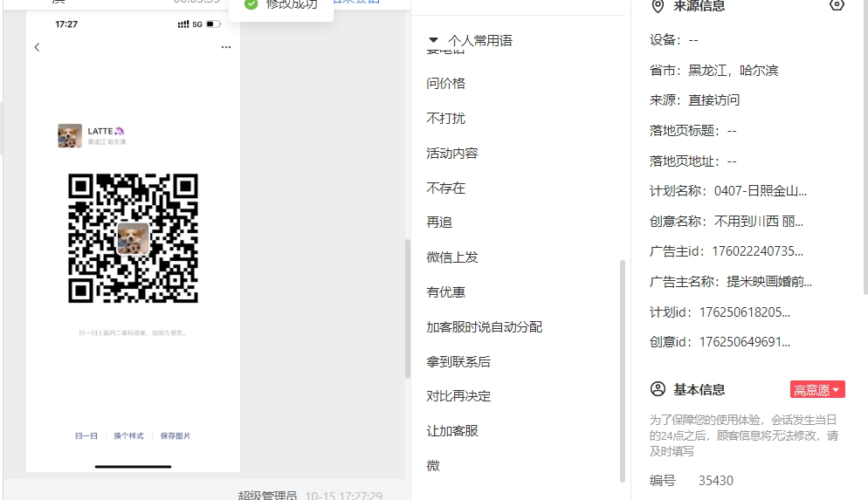
Task: Click the 来源 直接访问 value
Action: 713,100
